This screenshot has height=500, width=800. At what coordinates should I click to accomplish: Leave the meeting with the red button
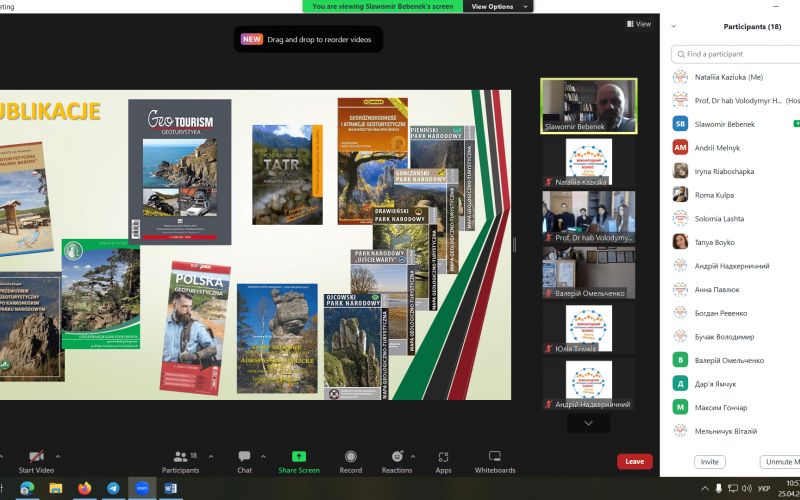coord(635,461)
